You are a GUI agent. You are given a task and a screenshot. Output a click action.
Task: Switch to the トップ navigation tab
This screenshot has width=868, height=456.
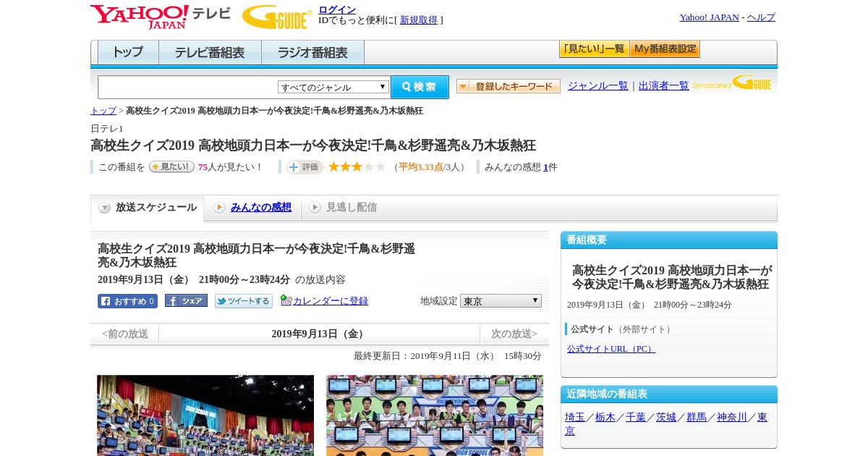click(128, 53)
